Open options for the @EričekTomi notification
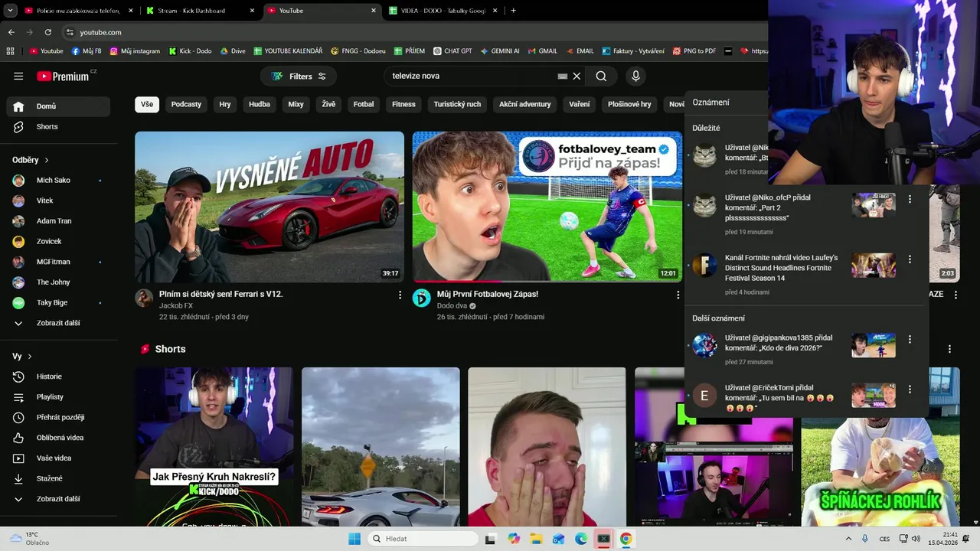 (910, 390)
